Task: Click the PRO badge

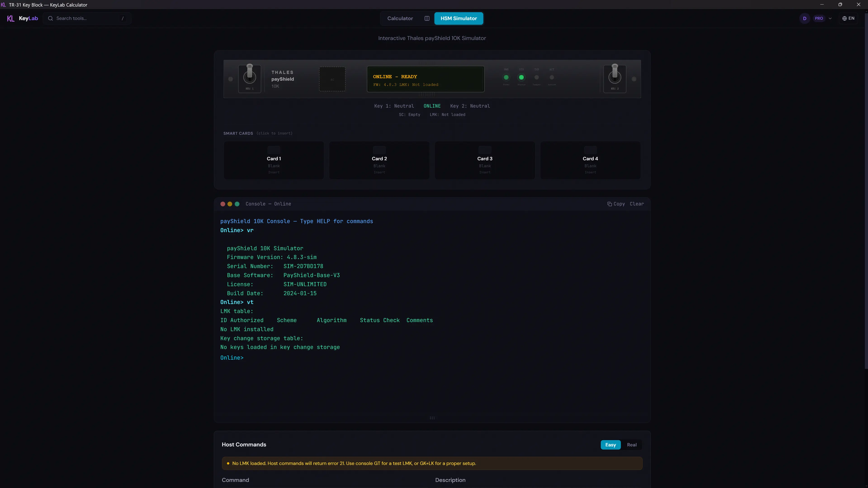Action: pyautogui.click(x=819, y=18)
